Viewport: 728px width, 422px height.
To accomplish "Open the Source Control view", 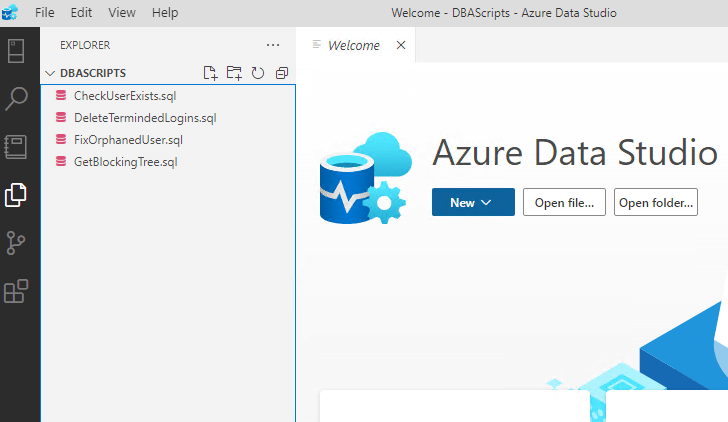I will coord(16,243).
